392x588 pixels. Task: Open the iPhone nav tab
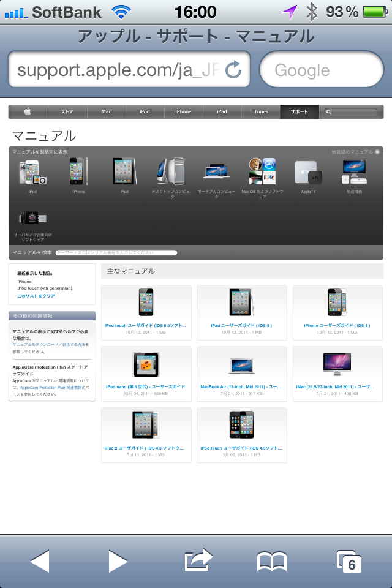pyautogui.click(x=183, y=111)
